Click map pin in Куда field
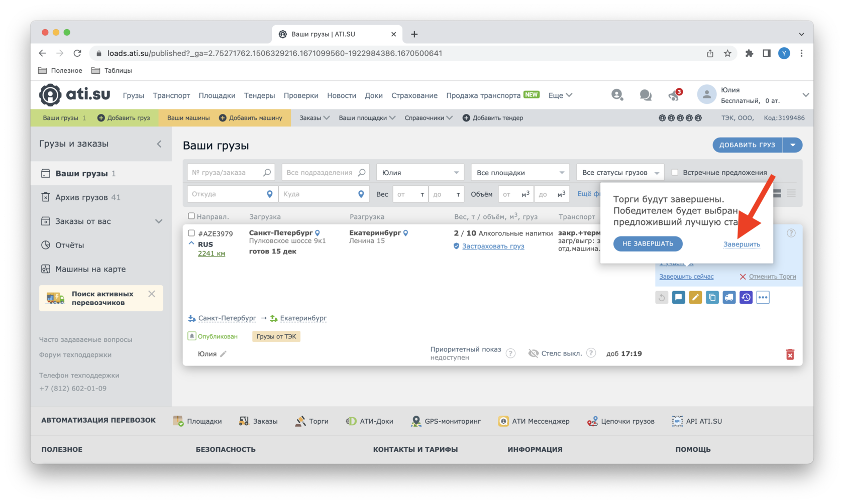844x504 pixels. (361, 194)
